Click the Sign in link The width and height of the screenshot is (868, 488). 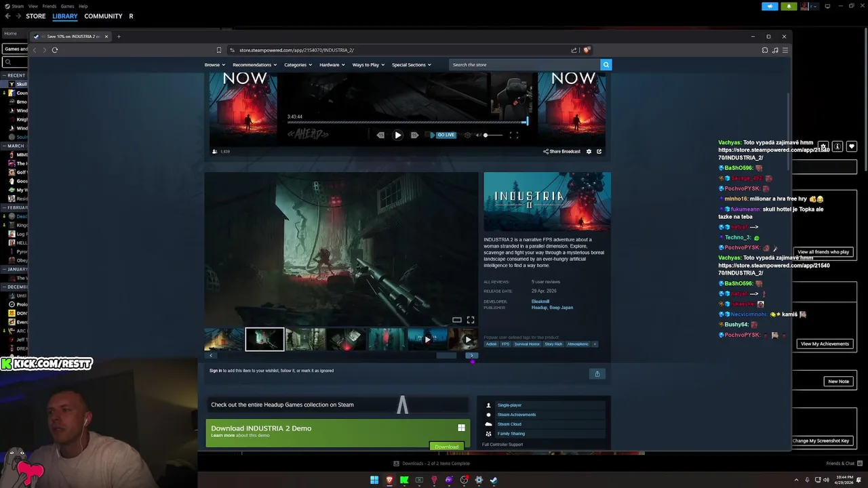pyautogui.click(x=216, y=371)
